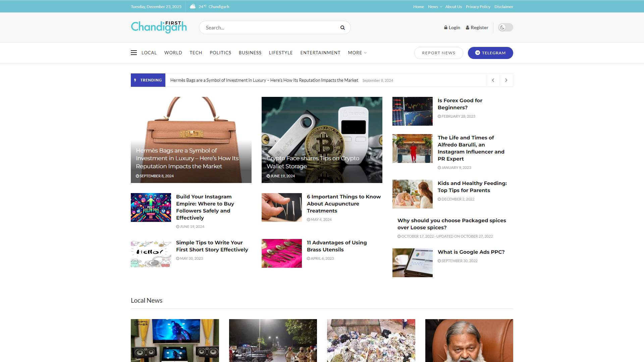Click the previous arrow on trending carousel

pyautogui.click(x=493, y=80)
